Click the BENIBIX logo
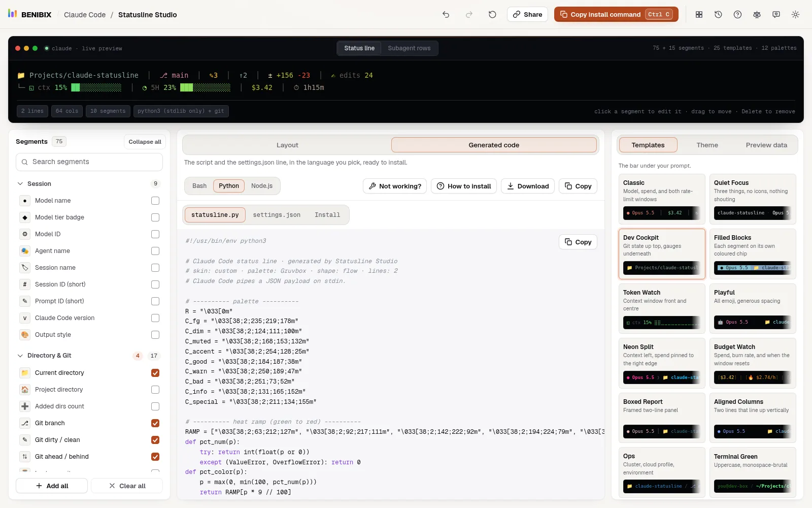The width and height of the screenshot is (812, 508). [30, 14]
